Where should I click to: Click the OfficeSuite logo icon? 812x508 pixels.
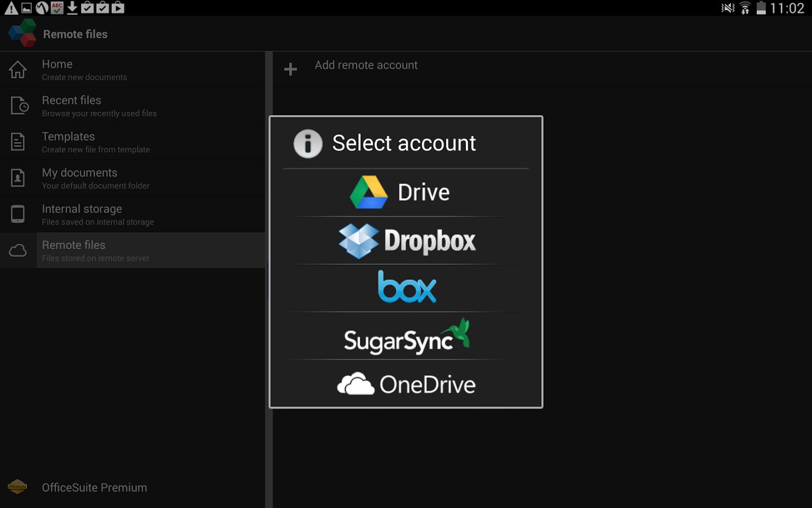(x=23, y=33)
